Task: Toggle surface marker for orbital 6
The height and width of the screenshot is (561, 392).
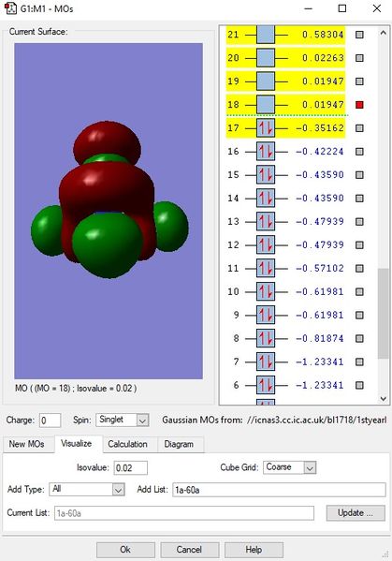Action: (359, 385)
